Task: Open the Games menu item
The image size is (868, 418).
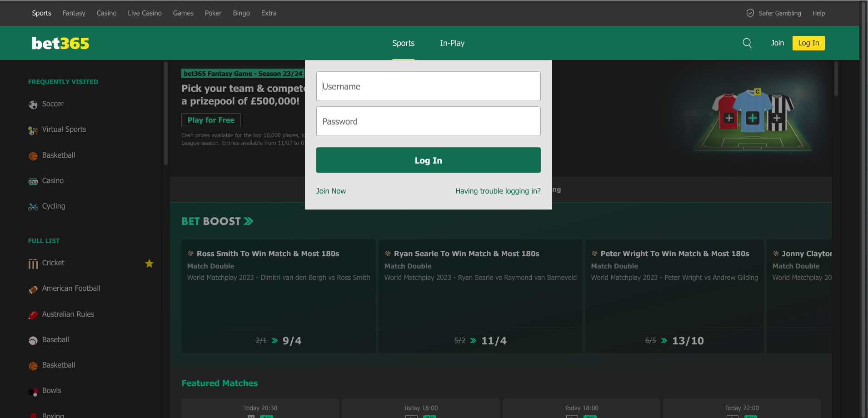Action: (183, 13)
